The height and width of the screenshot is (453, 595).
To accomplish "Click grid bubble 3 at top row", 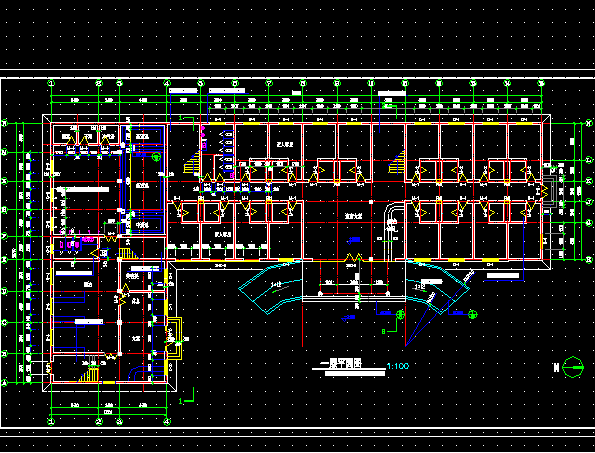I will pos(119,83).
